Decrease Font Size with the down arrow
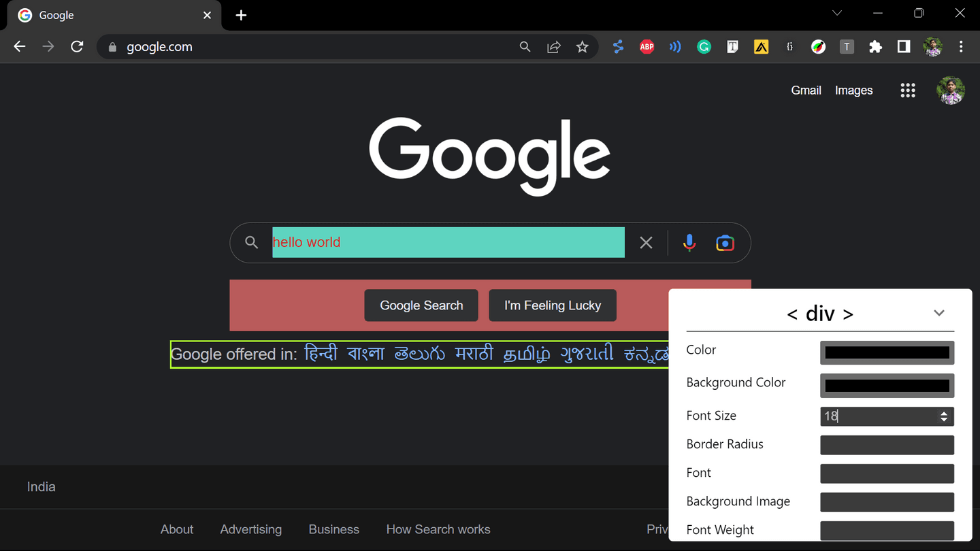The height and width of the screenshot is (551, 980). point(944,420)
